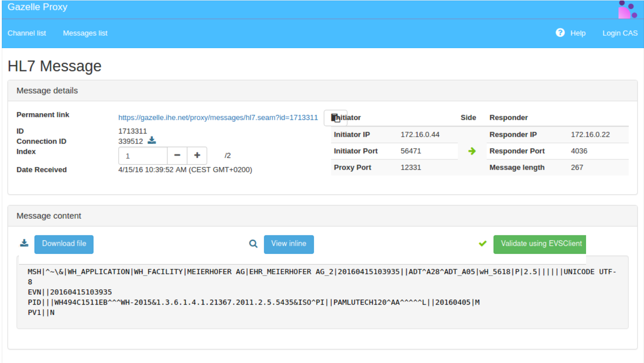644x363 pixels.
Task: Select the Initiator Port value 56471
Action: tap(410, 151)
